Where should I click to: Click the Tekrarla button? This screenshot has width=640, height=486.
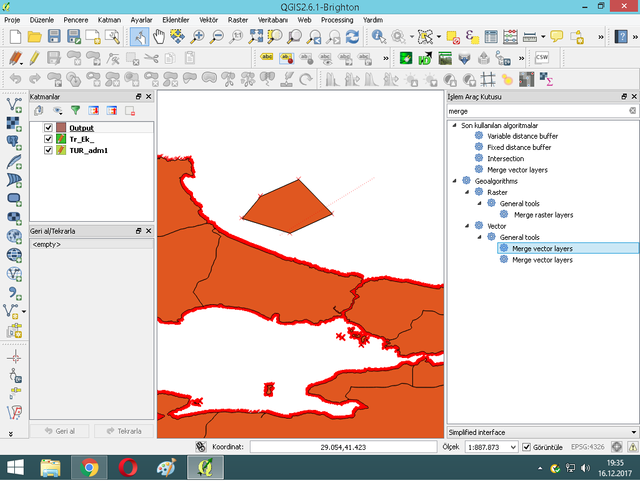click(124, 431)
